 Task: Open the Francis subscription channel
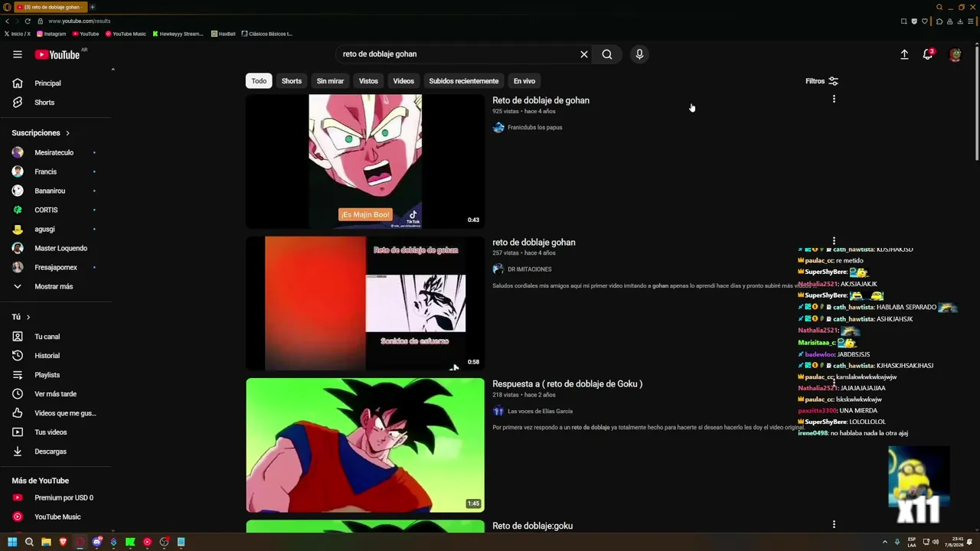[57, 171]
